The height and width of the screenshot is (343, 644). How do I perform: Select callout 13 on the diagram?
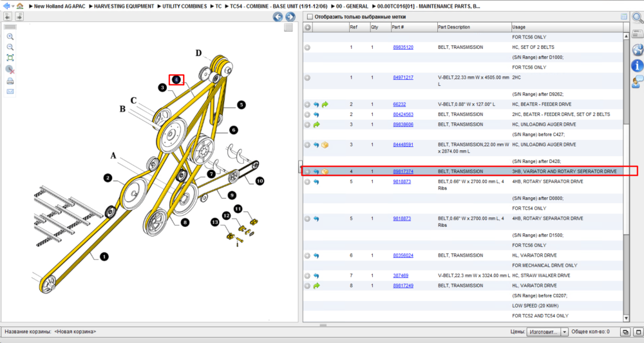[215, 222]
